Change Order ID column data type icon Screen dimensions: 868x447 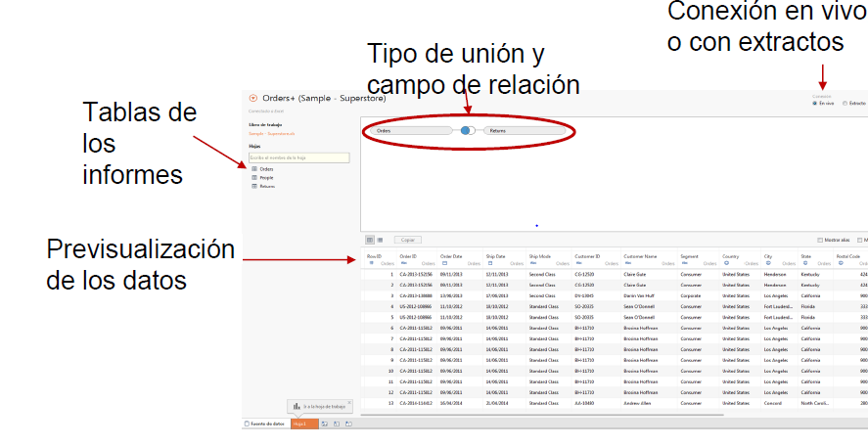403,263
